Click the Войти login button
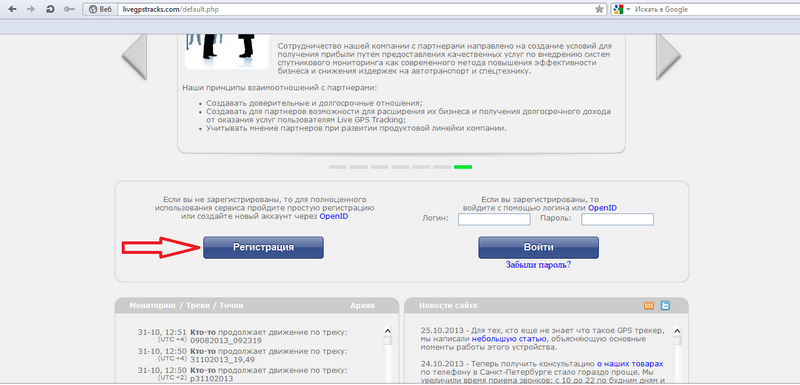Image resolution: width=800 pixels, height=385 pixels. point(538,247)
